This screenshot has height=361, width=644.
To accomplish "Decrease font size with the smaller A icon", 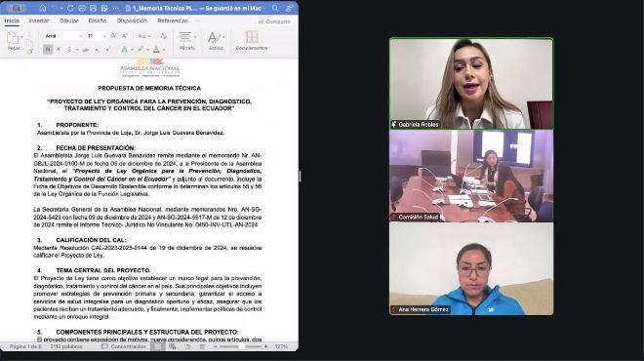I will pos(125,36).
